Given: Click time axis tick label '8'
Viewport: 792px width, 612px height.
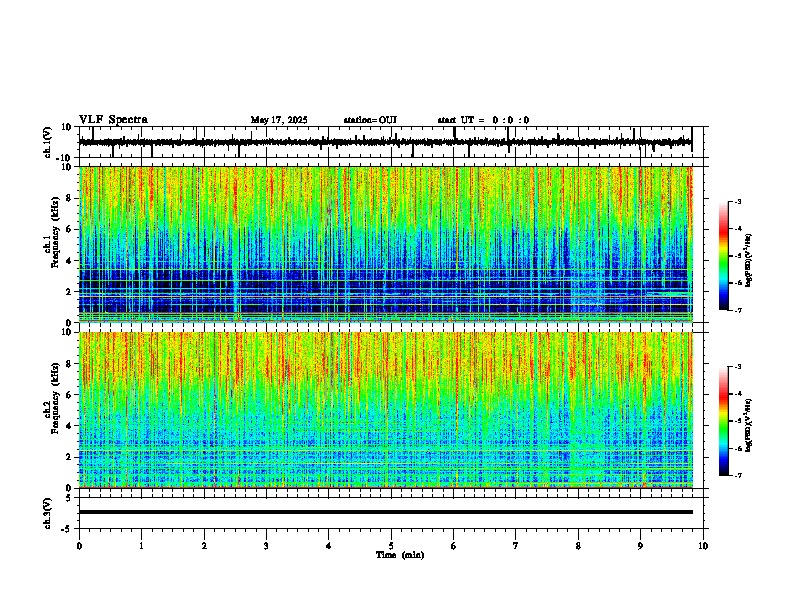Looking at the screenshot, I should [578, 546].
